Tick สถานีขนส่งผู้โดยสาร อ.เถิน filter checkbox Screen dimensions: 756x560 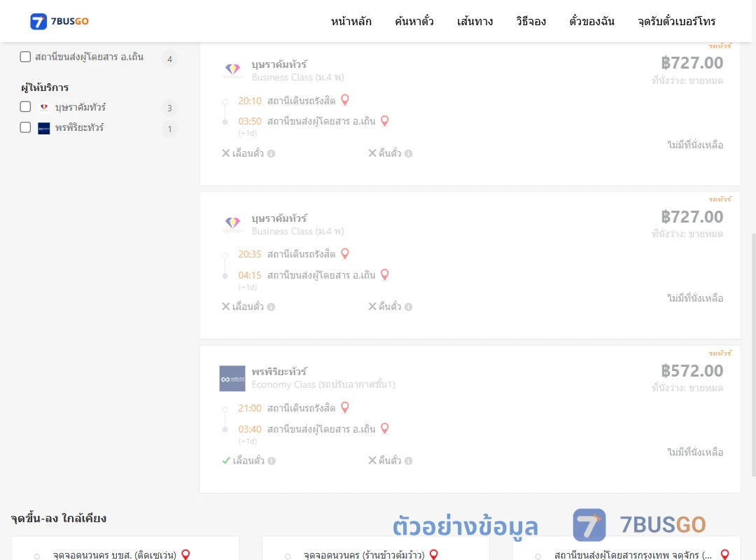25,57
